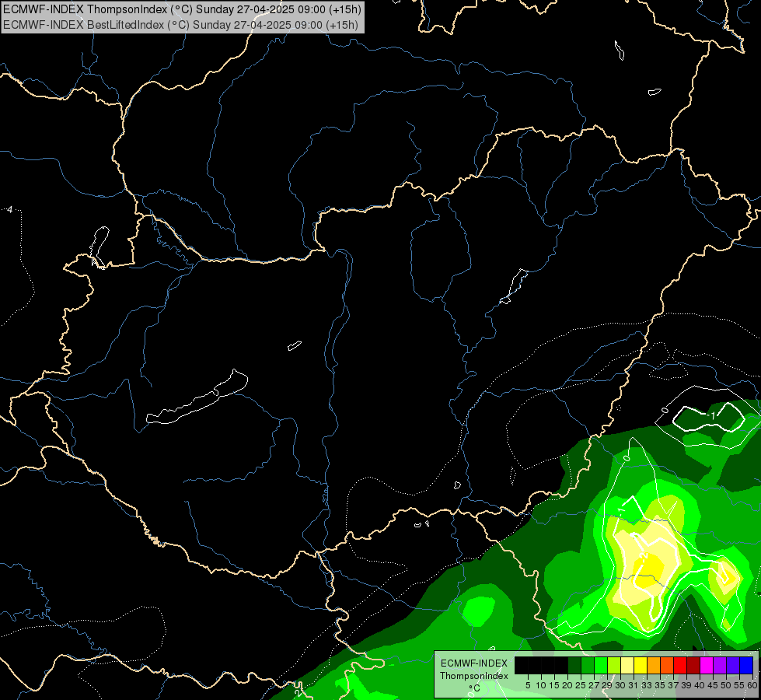Click legend tick value 27
This screenshot has height=700, width=761.
594,685
